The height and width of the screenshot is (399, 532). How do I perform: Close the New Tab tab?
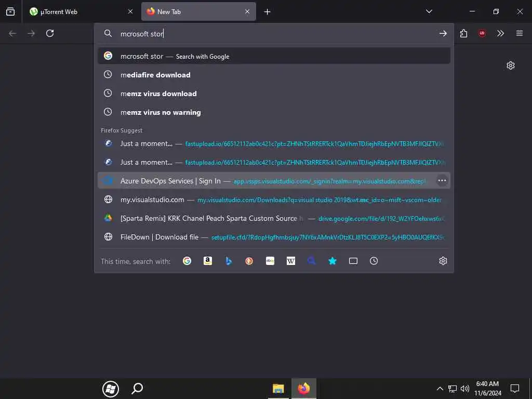[247, 11]
